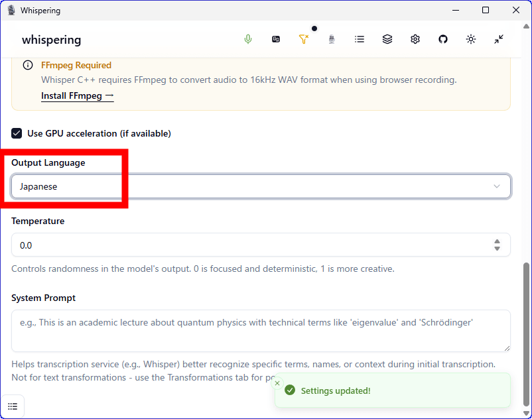Decrease Temperature with the down arrow
The height and width of the screenshot is (419, 532).
[497, 249]
